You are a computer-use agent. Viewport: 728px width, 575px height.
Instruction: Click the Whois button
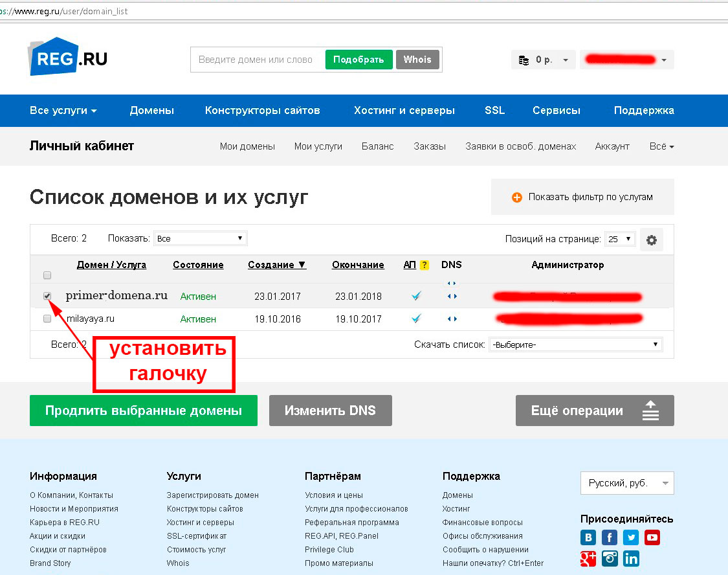[x=417, y=60]
